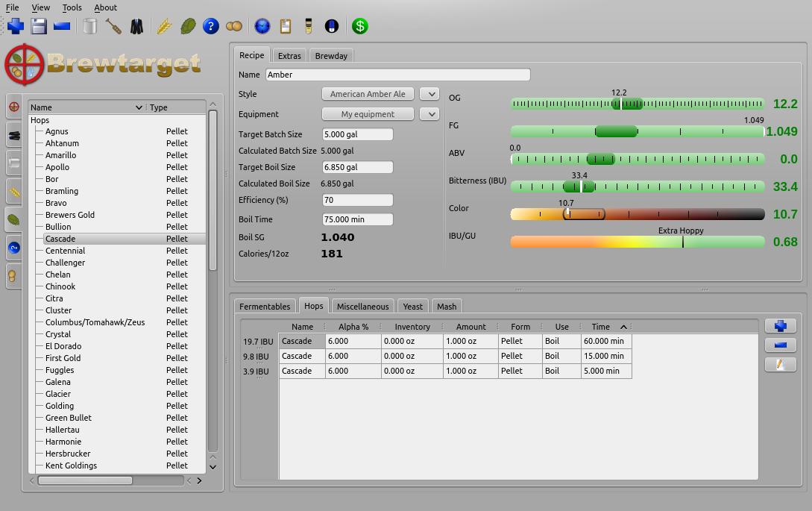Click the green dollar sign icon
This screenshot has height=511, width=812.
click(360, 26)
